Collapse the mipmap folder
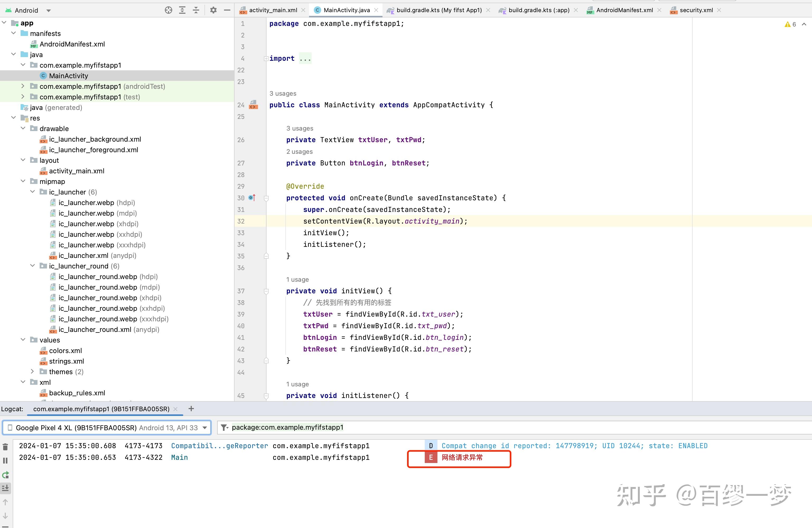 (23, 181)
